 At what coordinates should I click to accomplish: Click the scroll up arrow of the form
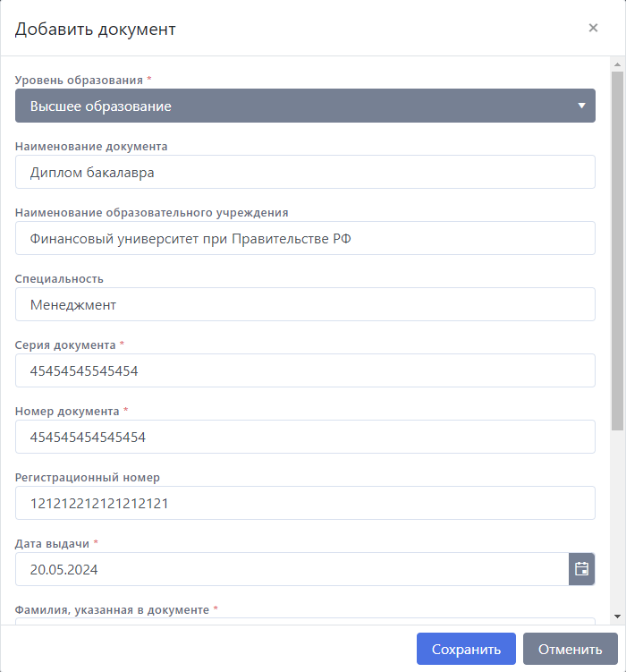(x=617, y=64)
